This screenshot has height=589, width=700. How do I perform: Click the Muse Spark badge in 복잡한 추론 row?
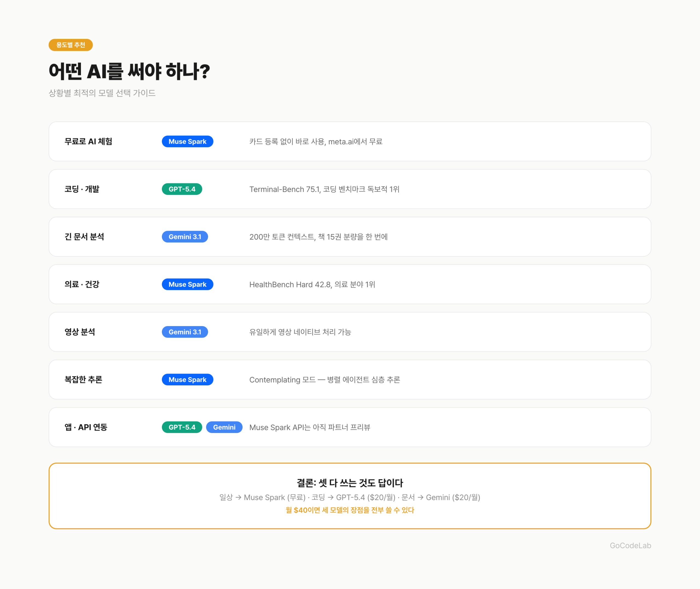point(187,379)
